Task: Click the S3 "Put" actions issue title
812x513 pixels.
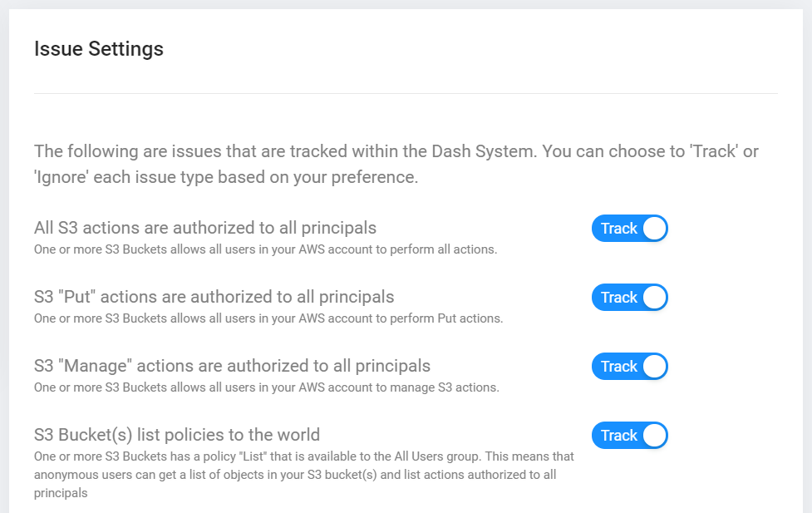Action: click(214, 296)
